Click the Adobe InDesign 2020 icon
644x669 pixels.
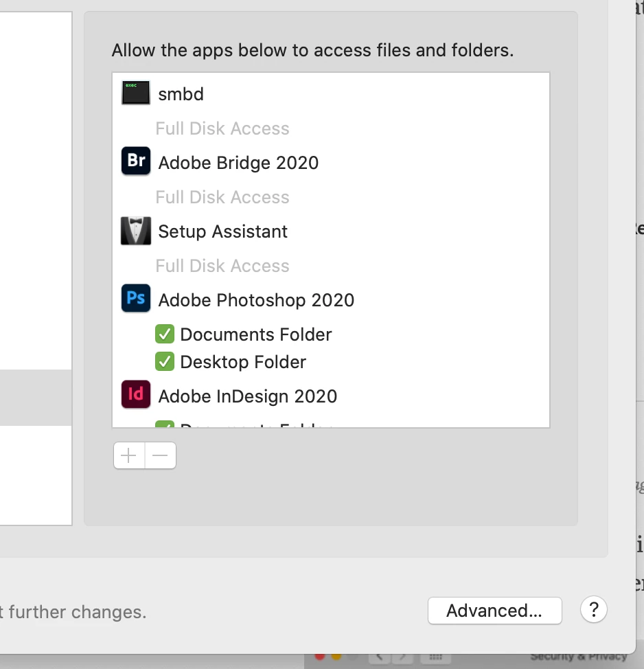[x=136, y=396]
